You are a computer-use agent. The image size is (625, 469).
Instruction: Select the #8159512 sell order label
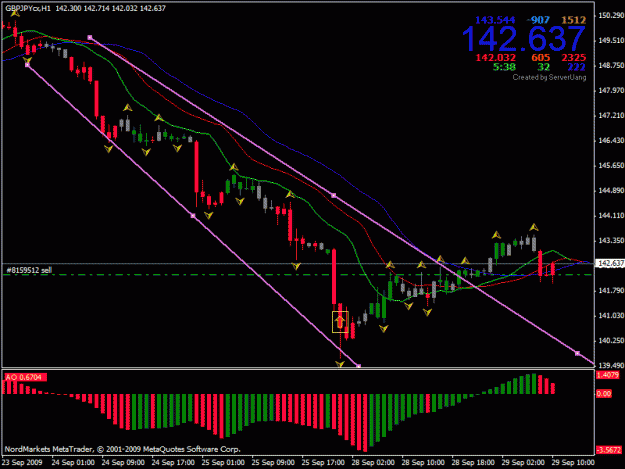coord(29,270)
